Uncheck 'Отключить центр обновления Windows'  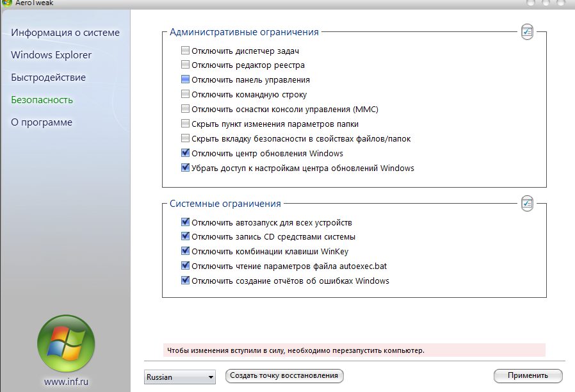185,153
